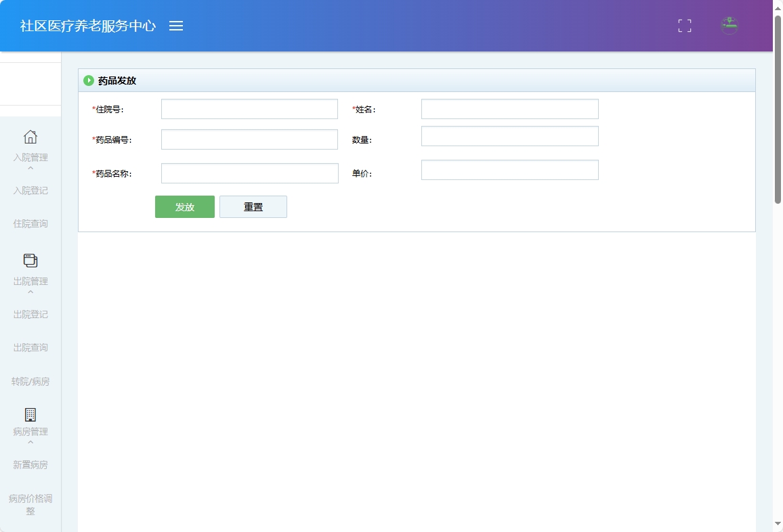
Task: Click the 单价 input box
Action: point(509,169)
